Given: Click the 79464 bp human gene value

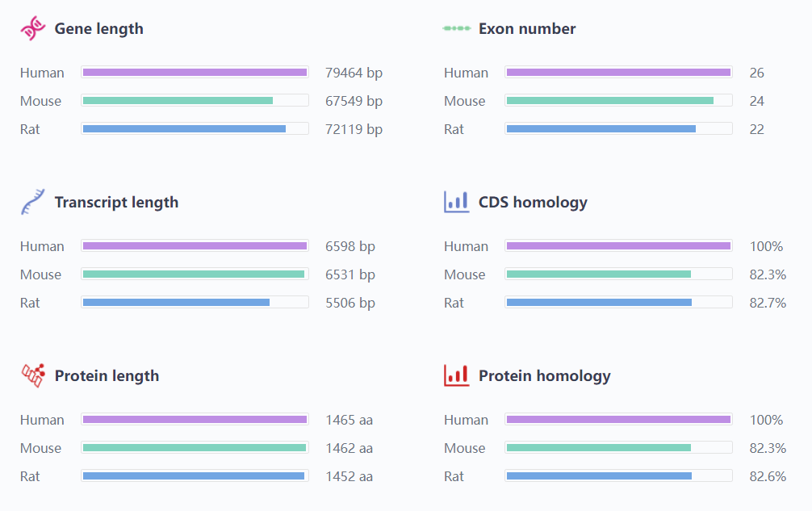Looking at the screenshot, I should click(x=354, y=73).
